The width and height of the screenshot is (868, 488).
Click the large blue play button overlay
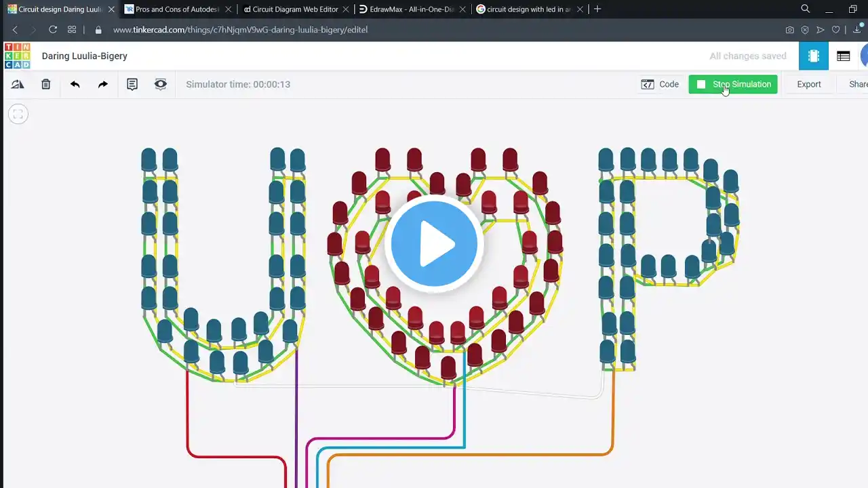434,244
